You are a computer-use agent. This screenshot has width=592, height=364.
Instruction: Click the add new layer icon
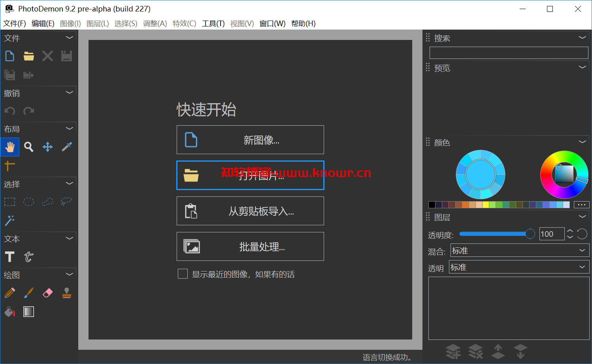[x=453, y=351]
